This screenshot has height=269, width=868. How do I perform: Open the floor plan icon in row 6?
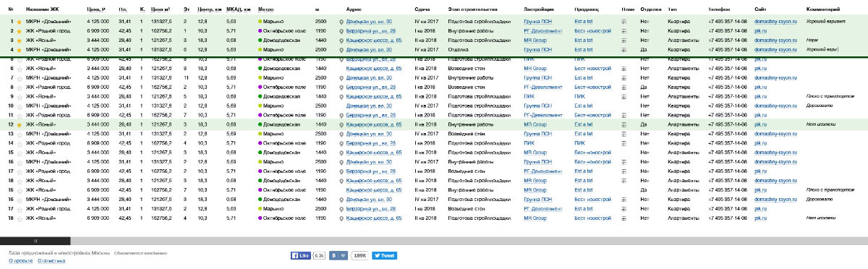point(624,69)
